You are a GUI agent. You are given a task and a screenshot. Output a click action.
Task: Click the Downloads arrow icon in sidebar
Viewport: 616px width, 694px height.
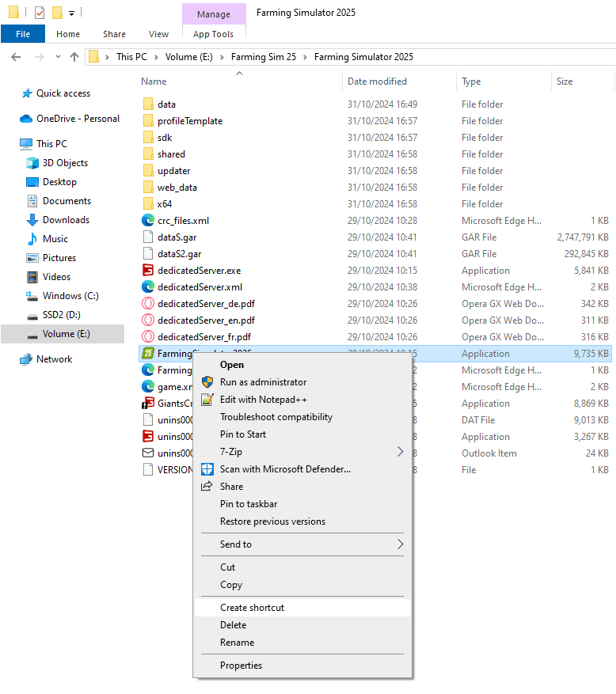[32, 220]
